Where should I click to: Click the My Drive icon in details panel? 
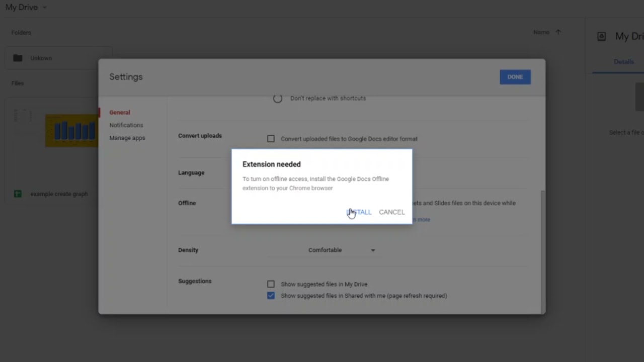click(x=601, y=36)
